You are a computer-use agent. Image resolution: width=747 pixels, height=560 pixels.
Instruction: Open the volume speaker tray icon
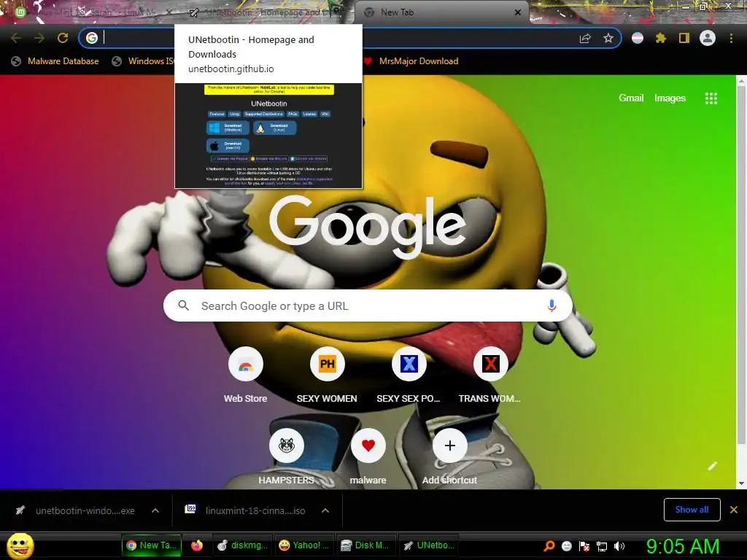pos(619,545)
